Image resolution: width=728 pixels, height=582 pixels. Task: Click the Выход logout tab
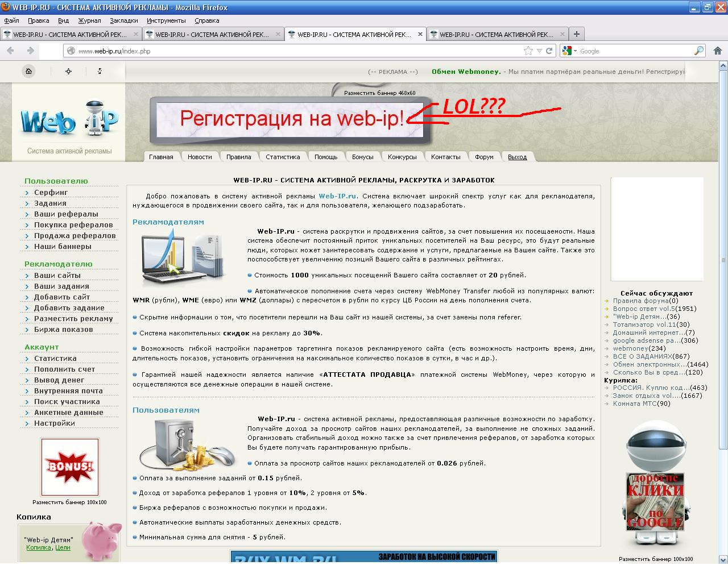[518, 157]
